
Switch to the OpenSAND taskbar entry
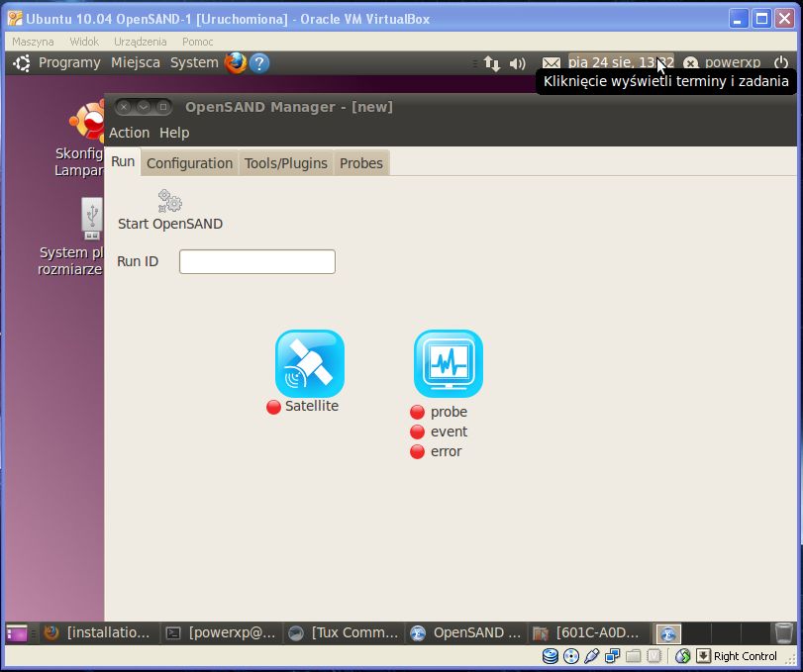(x=467, y=633)
